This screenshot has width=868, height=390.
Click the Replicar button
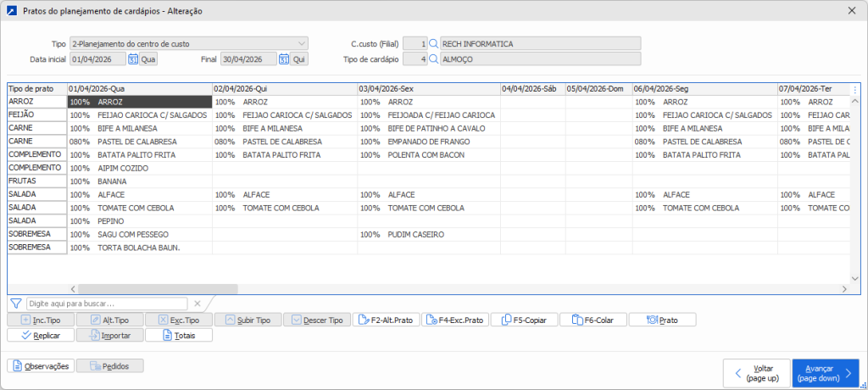tap(40, 335)
